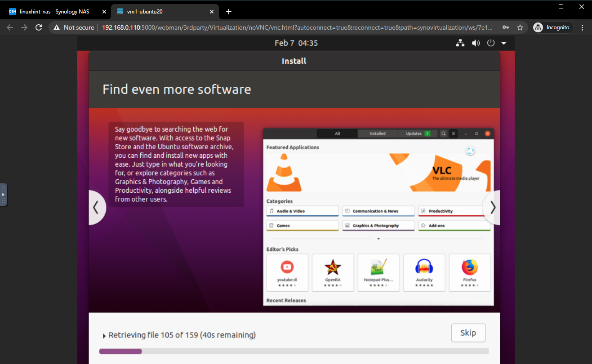Bookmark this page with the star icon
The height and width of the screenshot is (364, 592).
coord(520,27)
